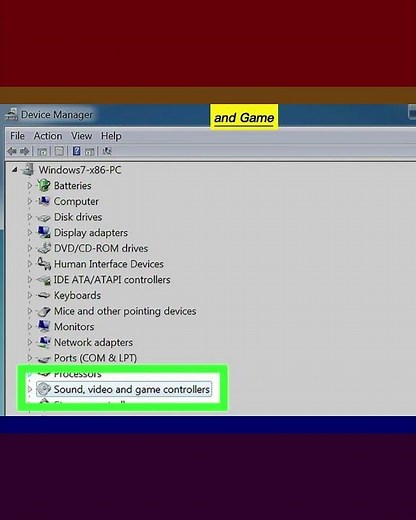Viewport: 416px width, 520px height.
Task: Click the Device Manager title bar icon
Action: [x=12, y=114]
